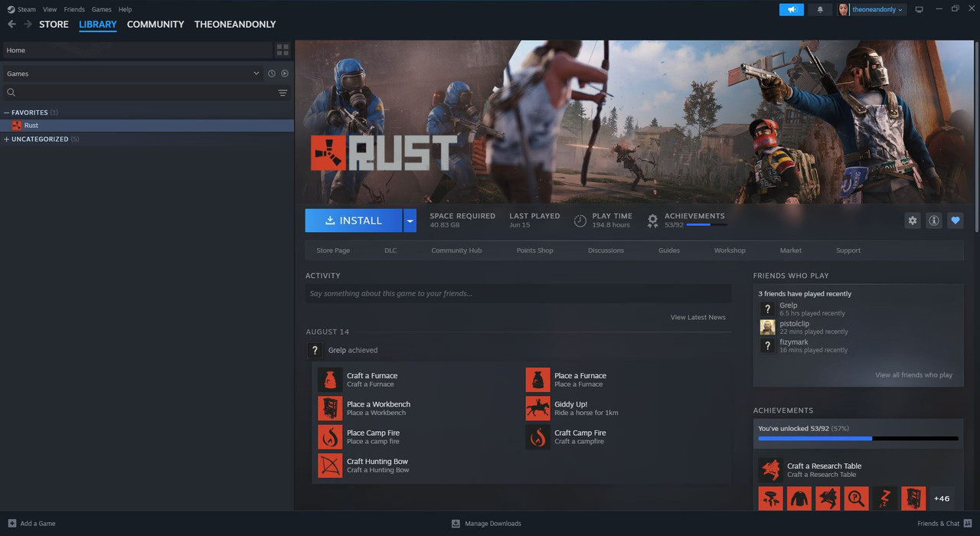
Task: Toggle the ready-to-play filter icon
Action: [x=285, y=74]
